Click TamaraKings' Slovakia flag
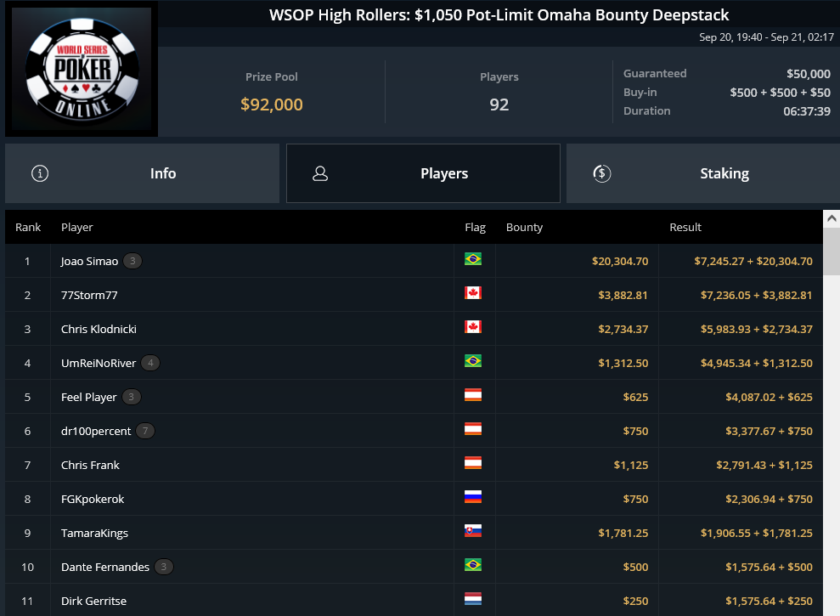Viewport: 840px width, 616px height. [x=473, y=531]
